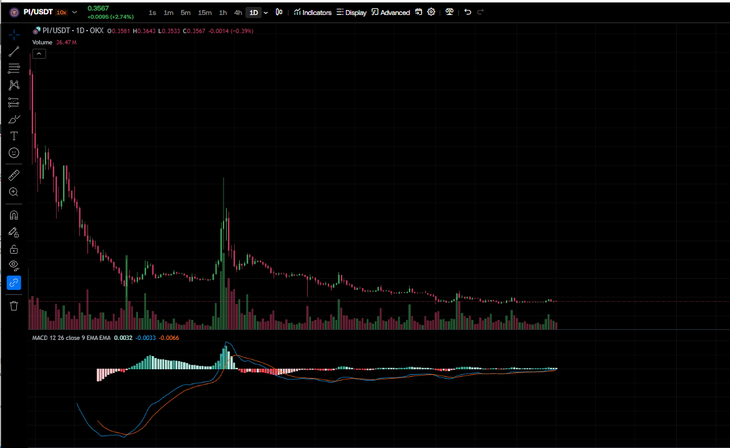Open chart settings gear icon

point(431,12)
